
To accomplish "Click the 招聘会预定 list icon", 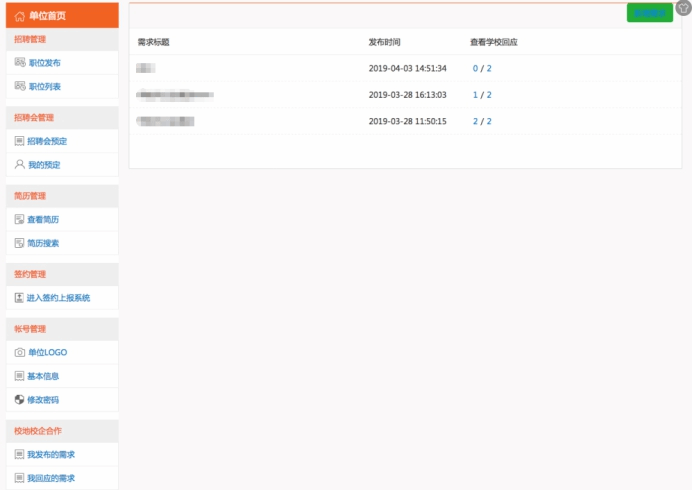I will [19, 141].
